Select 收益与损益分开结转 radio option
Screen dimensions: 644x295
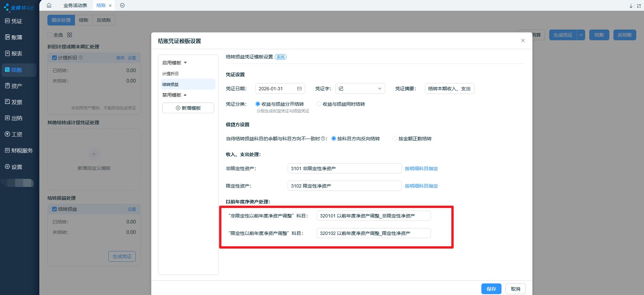(258, 104)
